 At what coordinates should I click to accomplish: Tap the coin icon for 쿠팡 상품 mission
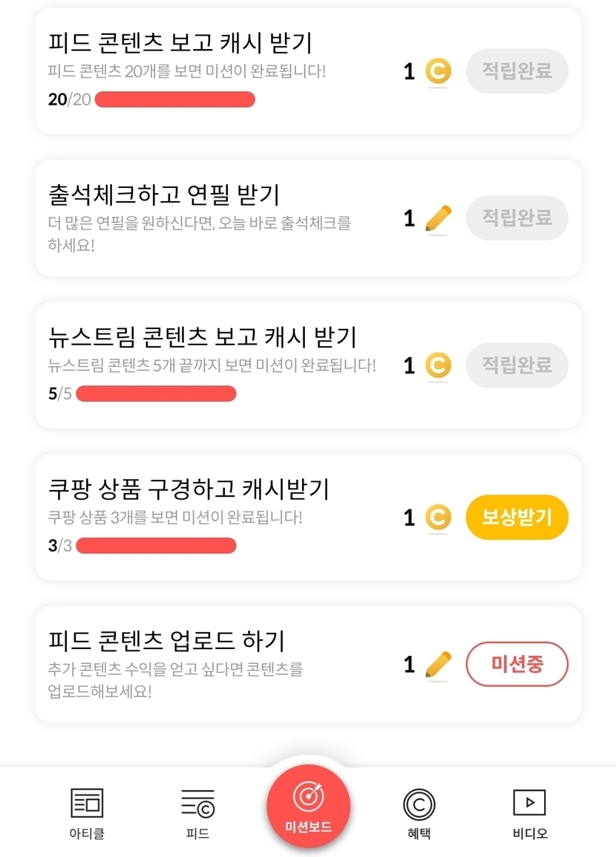pos(438,518)
